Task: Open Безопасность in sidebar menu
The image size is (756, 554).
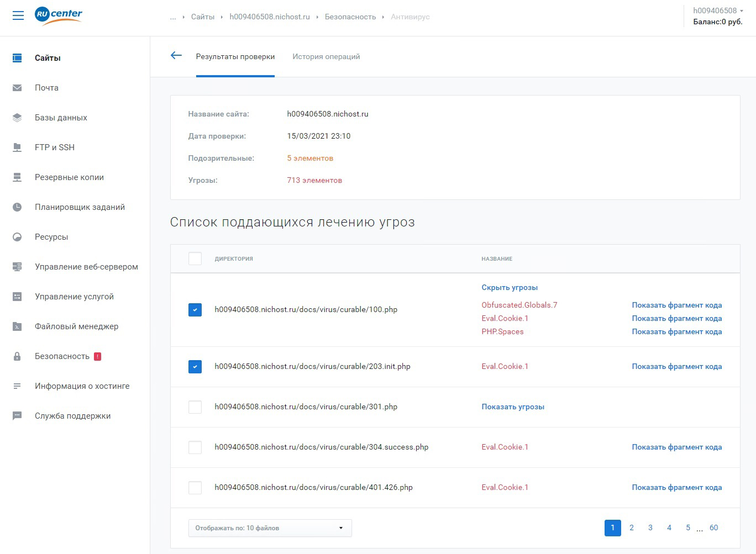Action: pos(62,356)
